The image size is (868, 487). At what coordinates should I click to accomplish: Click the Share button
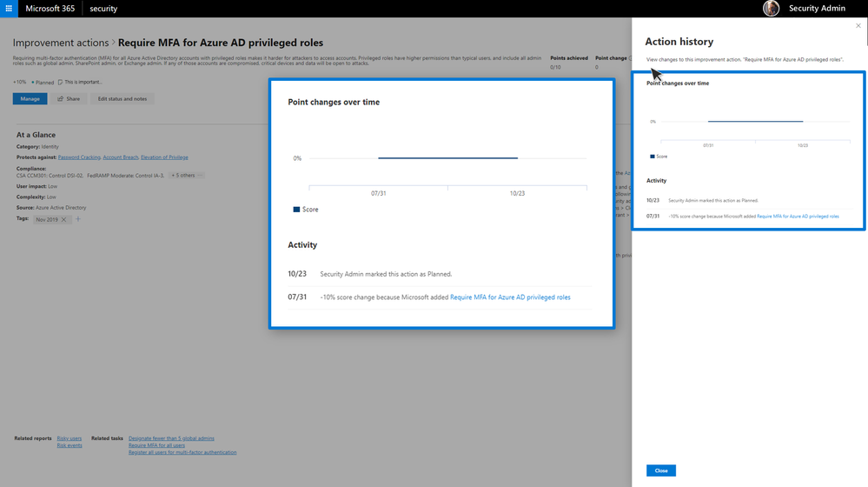click(69, 98)
